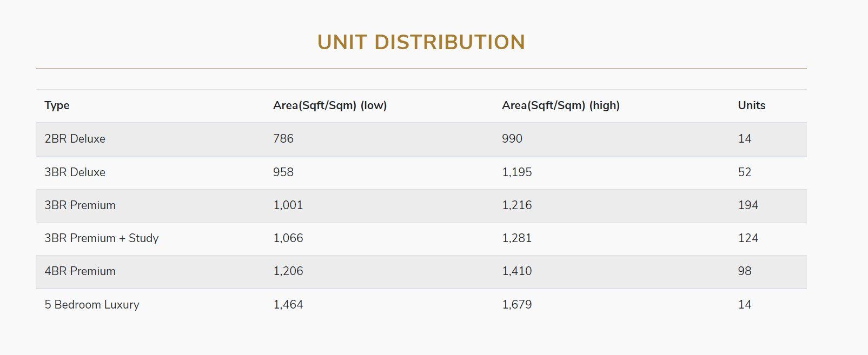Viewport: 868px width, 355px height.
Task: Click the UNIT DISTRIBUTION heading
Action: click(421, 43)
